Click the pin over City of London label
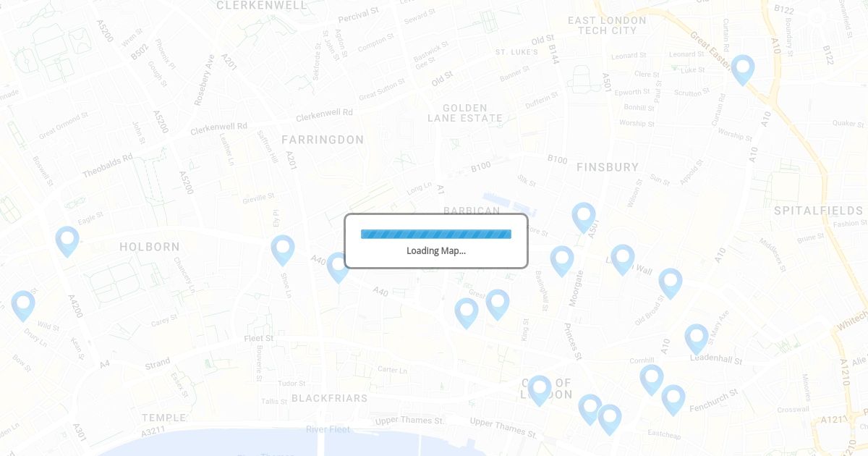The image size is (868, 456). [540, 390]
